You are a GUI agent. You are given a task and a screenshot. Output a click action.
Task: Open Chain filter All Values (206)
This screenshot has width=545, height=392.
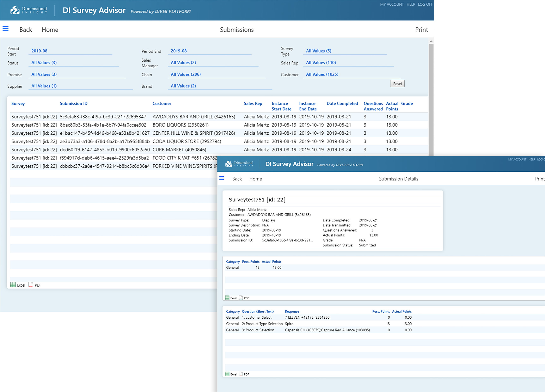pyautogui.click(x=216, y=74)
